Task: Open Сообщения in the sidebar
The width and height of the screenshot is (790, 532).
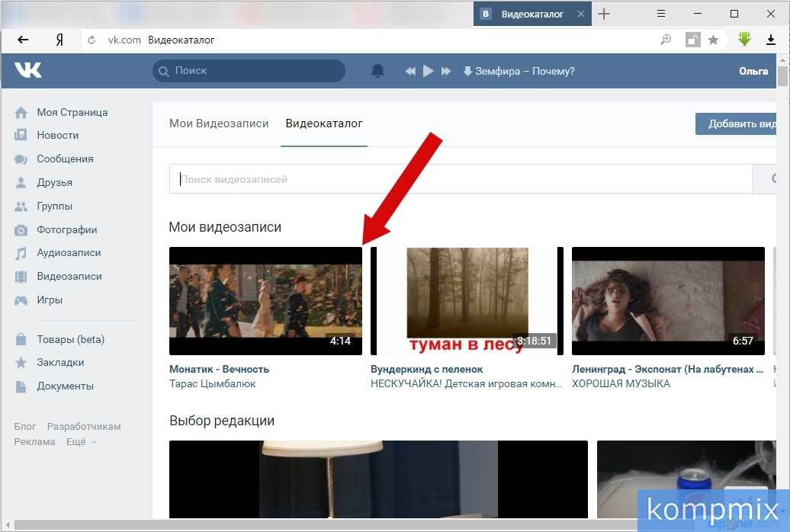Action: pos(65,159)
